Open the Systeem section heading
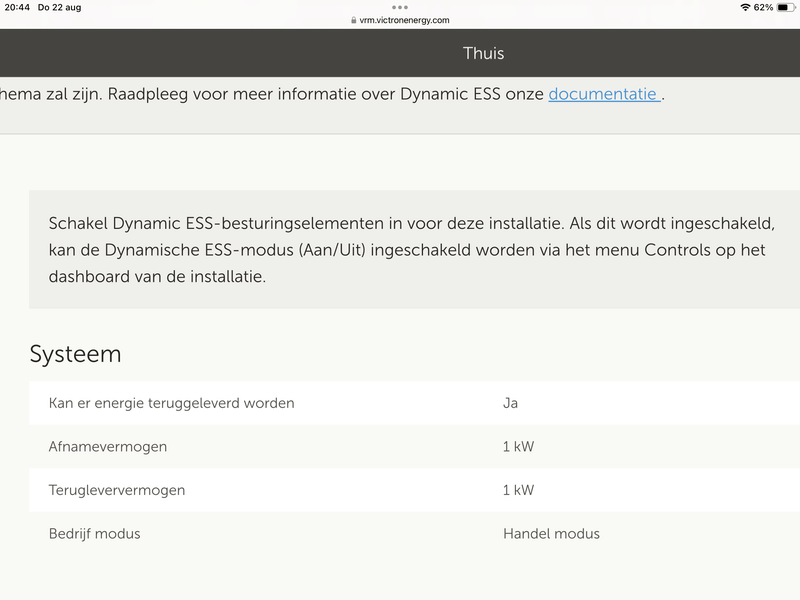The height and width of the screenshot is (600, 800). [76, 354]
